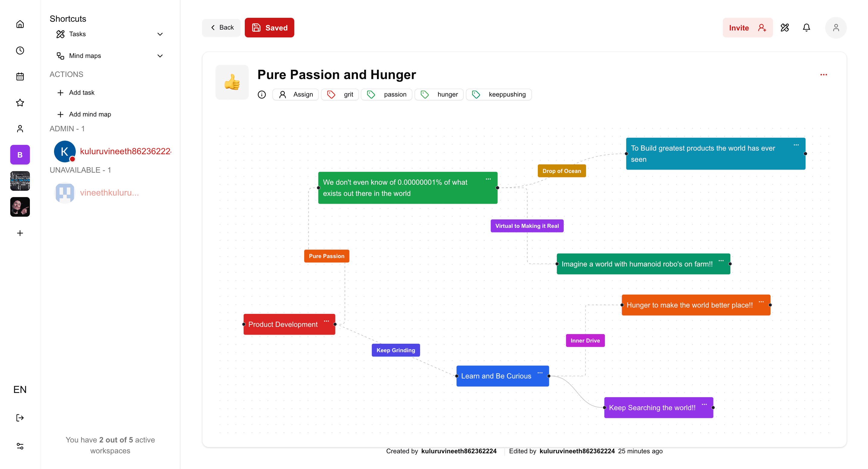Open favorites using the star icon
The image size is (868, 469).
click(20, 103)
